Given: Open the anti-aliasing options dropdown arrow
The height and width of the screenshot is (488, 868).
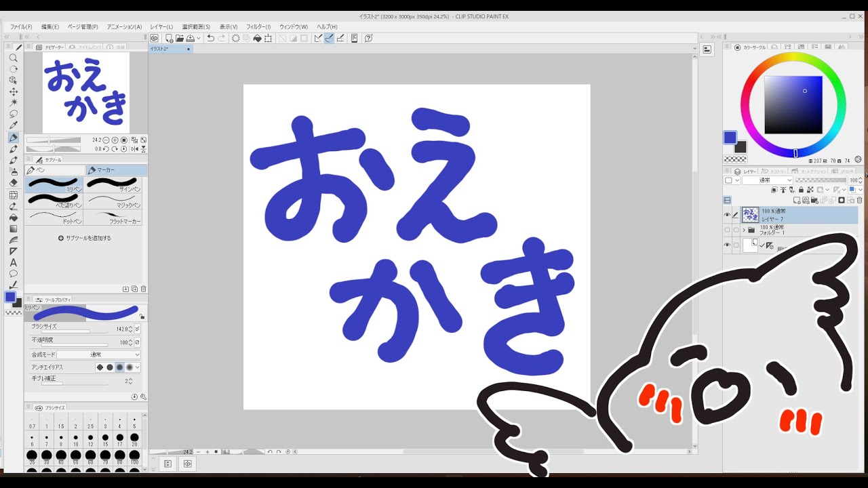Looking at the screenshot, I should [137, 367].
